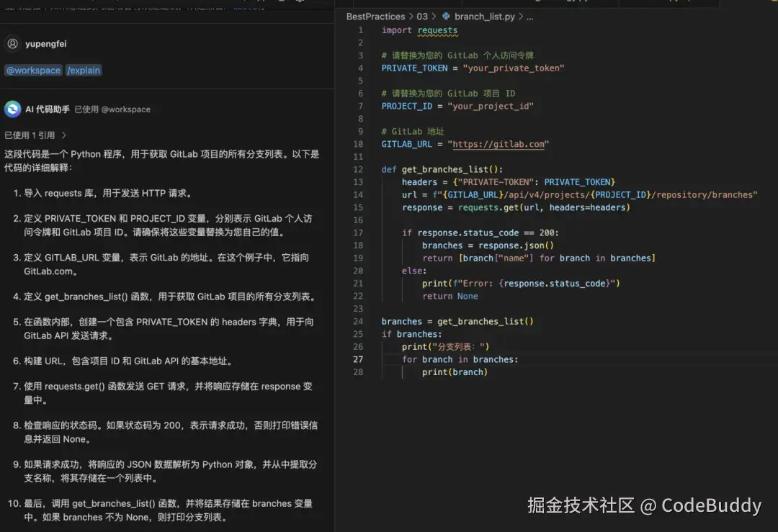Image resolution: width=778 pixels, height=532 pixels.
Task: Open the https://gitlab.com link in the code
Action: click(499, 143)
